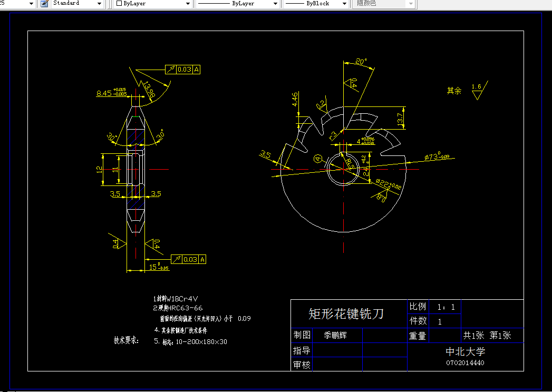Click the lower 0.03 A tolerance frame

[188, 259]
